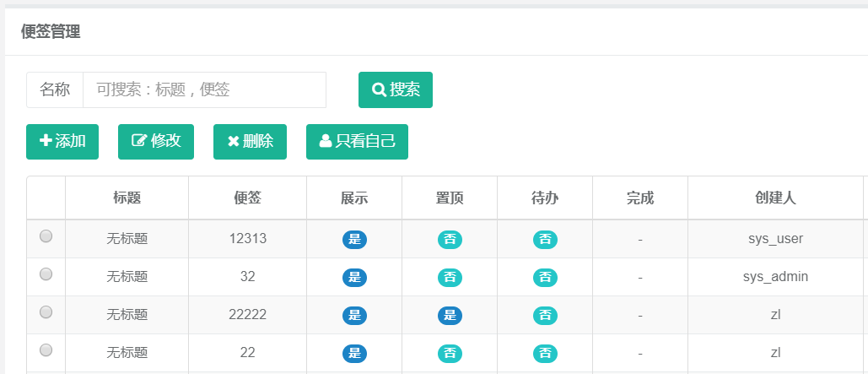The width and height of the screenshot is (868, 374).
Task: Click the 置顶 否 badge in row 12313
Action: tap(450, 240)
